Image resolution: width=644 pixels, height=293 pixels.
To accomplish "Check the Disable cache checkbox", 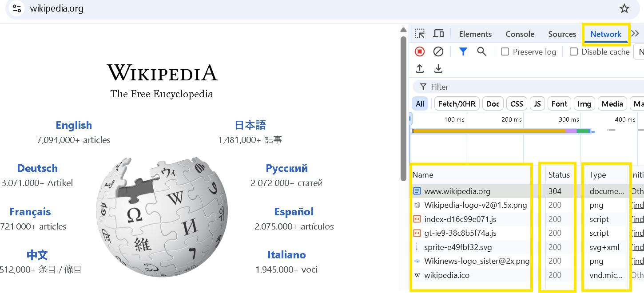I will coord(573,51).
